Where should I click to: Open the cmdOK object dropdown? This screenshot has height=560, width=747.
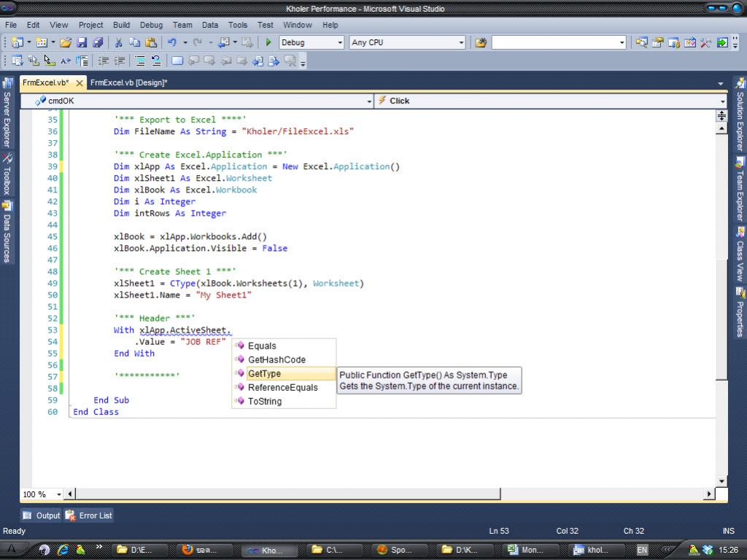click(x=368, y=101)
